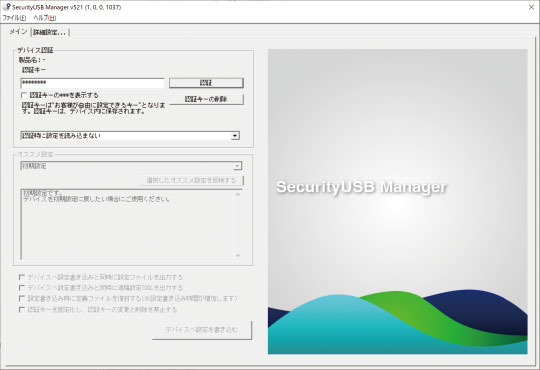The height and width of the screenshot is (370, 540).
Task: Toggle 遠隔設定TOOLを出力する checkbox
Action: tap(22, 288)
